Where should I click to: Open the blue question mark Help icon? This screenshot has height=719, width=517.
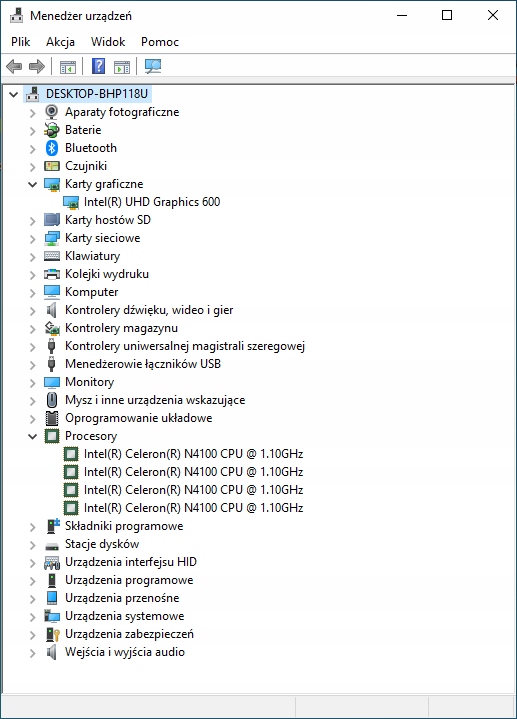[98, 66]
